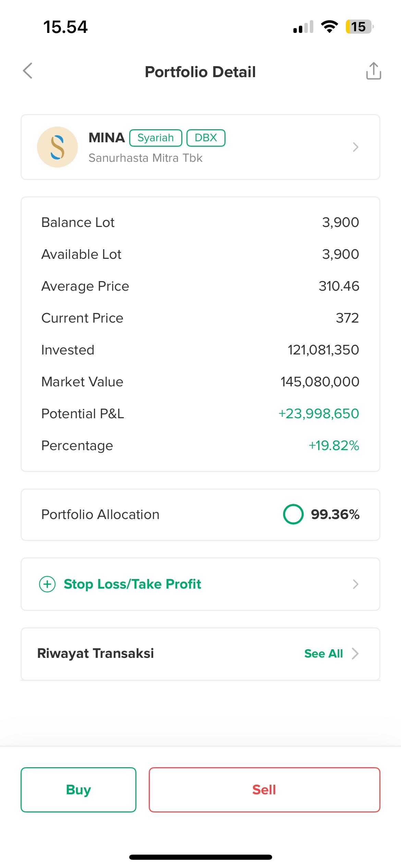The width and height of the screenshot is (401, 868).
Task: Tap the portfolio allocation ring icon
Action: 293,514
